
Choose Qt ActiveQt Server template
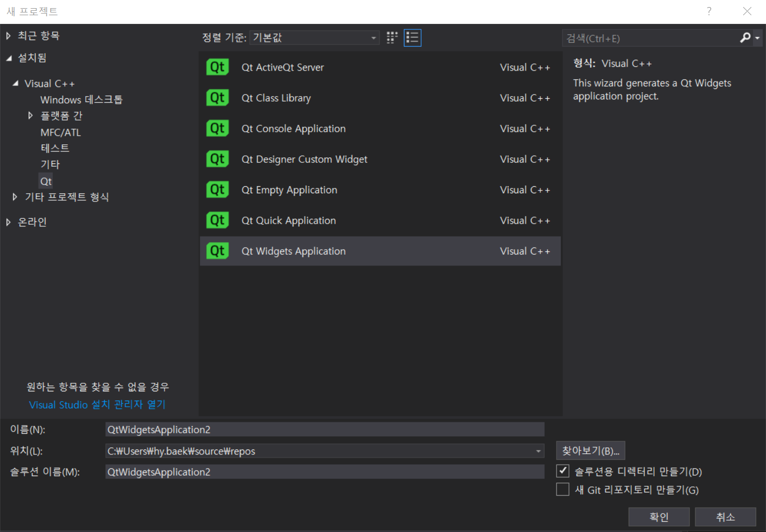pos(380,67)
